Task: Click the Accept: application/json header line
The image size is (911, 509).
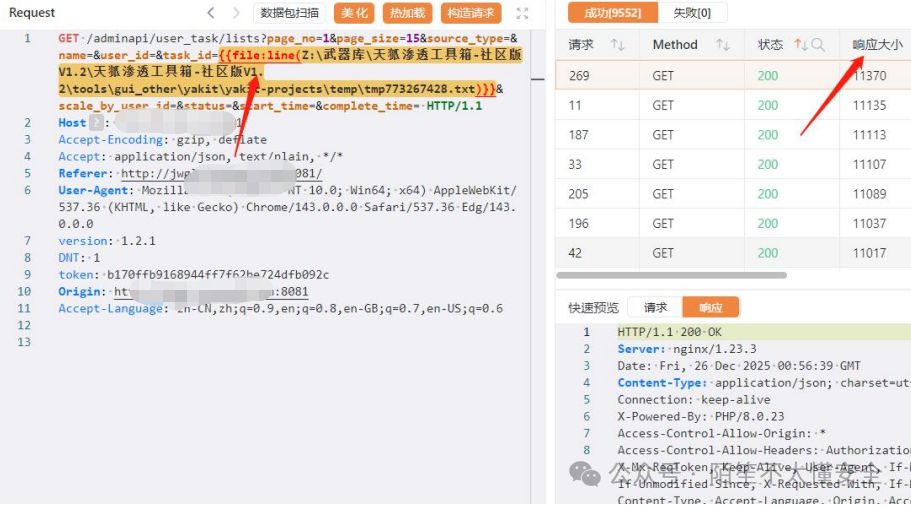Action: click(200, 156)
